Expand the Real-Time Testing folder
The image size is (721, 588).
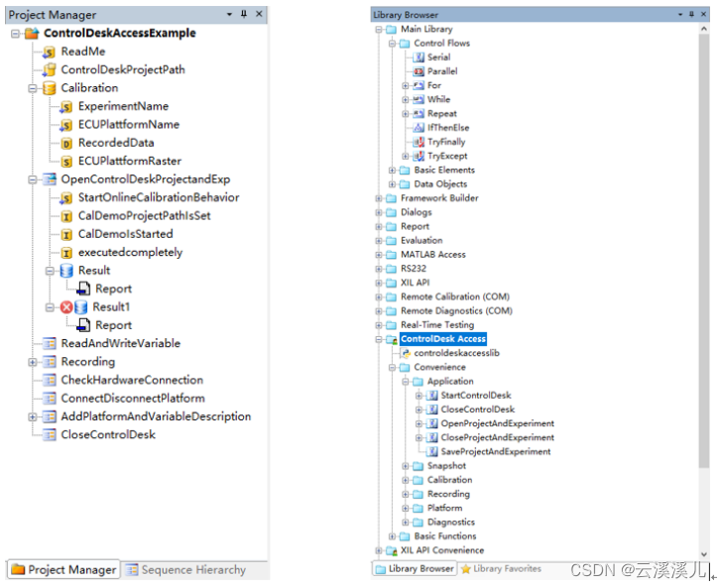point(379,325)
